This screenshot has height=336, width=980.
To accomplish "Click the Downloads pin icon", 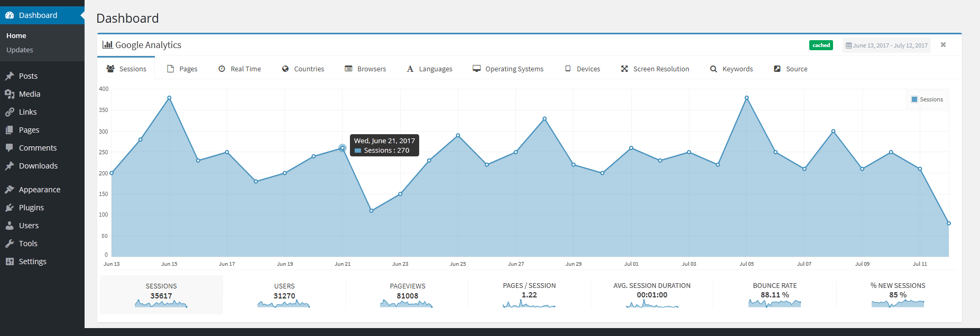I will click(x=10, y=166).
